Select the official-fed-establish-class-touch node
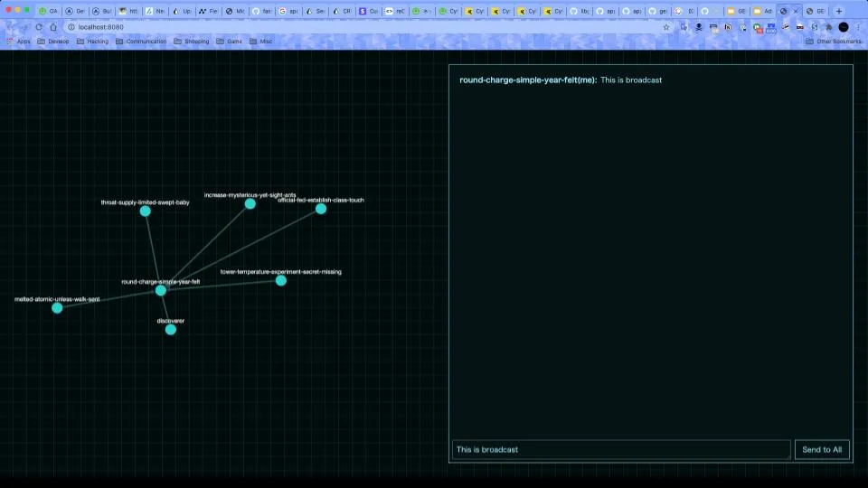868x488 pixels. [320, 209]
